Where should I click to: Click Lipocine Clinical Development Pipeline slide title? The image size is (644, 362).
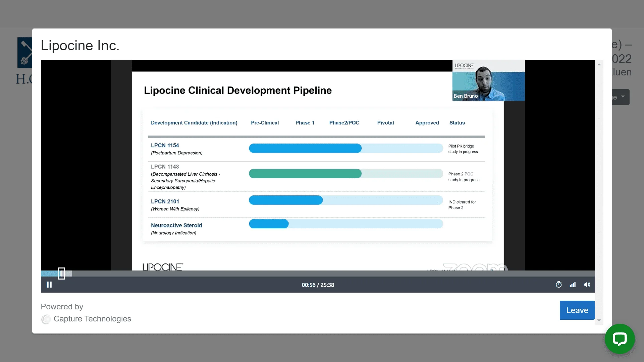click(238, 90)
